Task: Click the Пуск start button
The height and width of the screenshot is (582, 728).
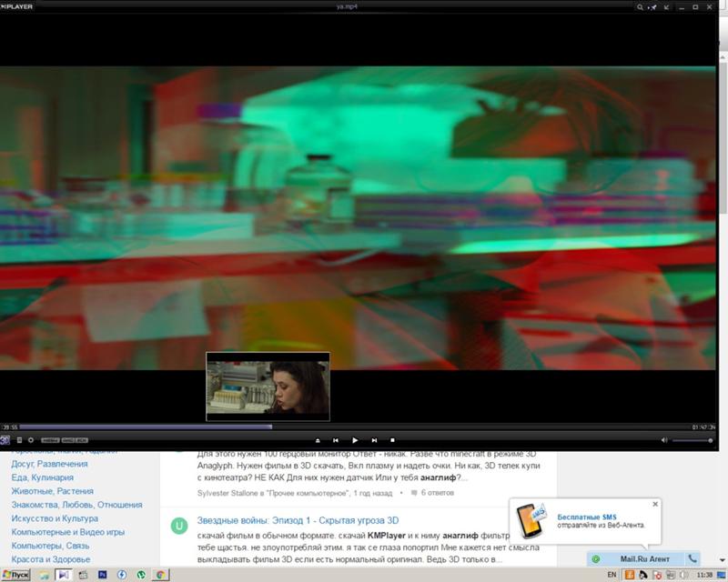Action: pyautogui.click(x=16, y=575)
